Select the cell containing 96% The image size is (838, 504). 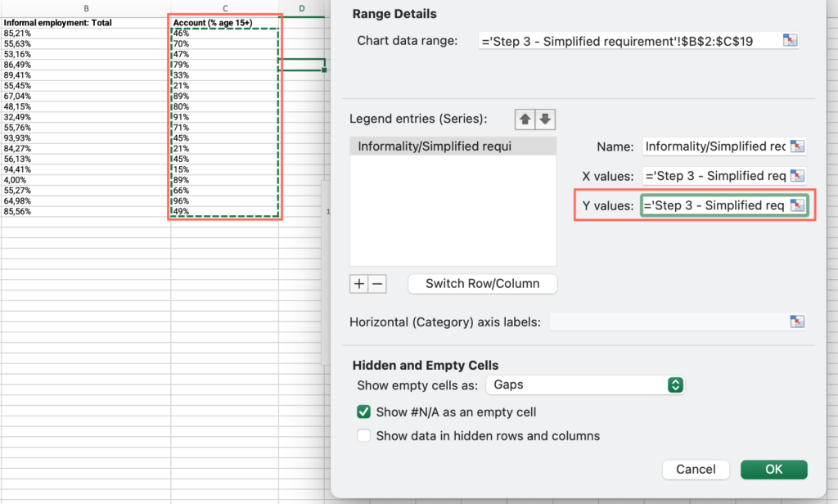[225, 201]
